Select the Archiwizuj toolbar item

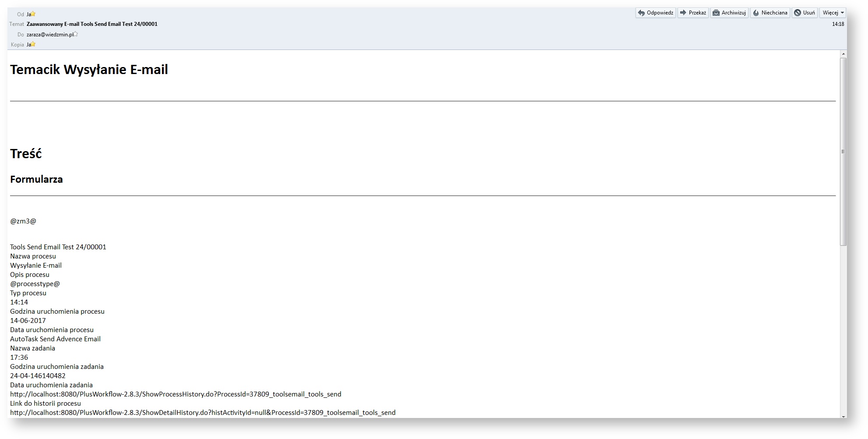[729, 13]
